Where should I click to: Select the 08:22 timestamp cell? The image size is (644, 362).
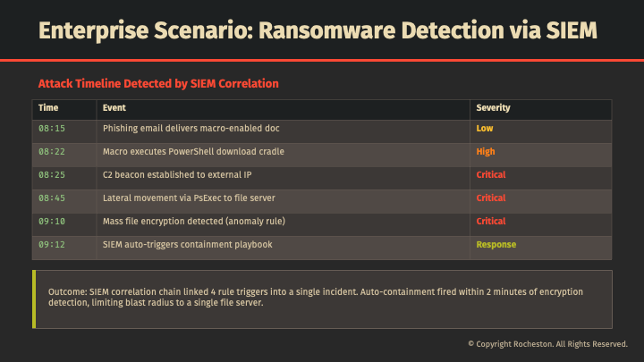coord(52,152)
